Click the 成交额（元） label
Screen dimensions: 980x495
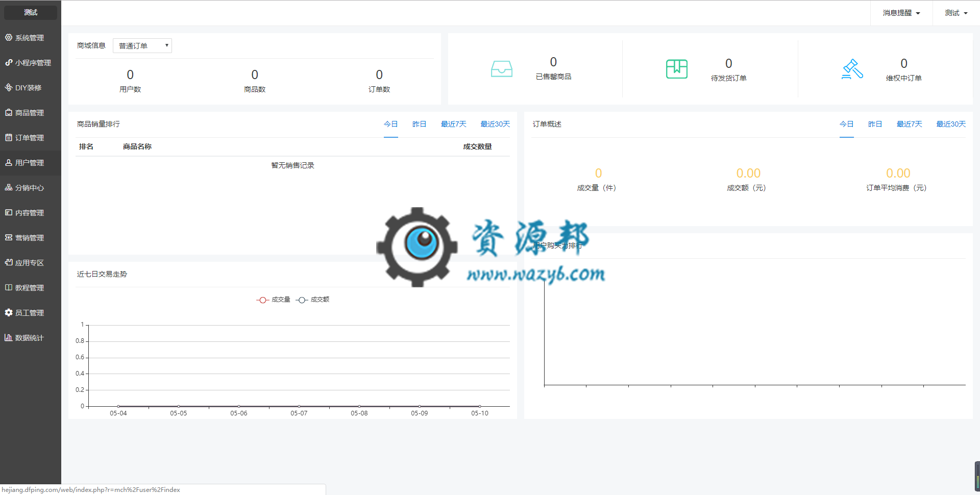746,188
